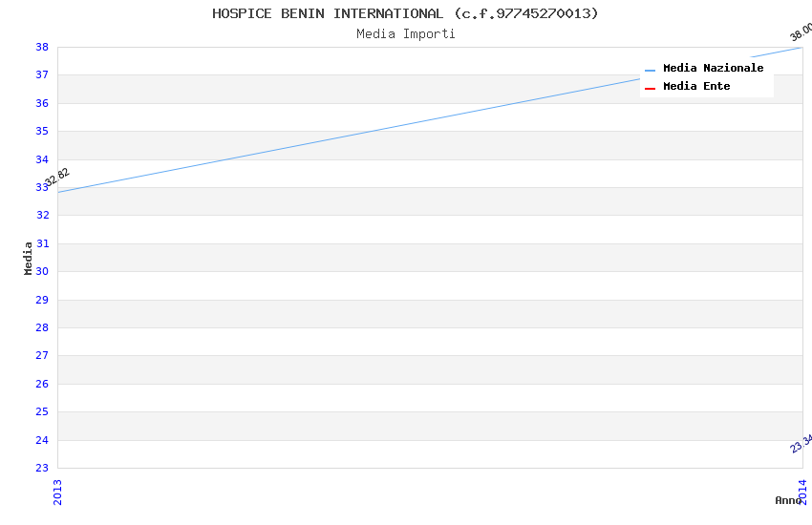Click the 35 tick on the y-axis
812x525 pixels.
[x=42, y=131]
